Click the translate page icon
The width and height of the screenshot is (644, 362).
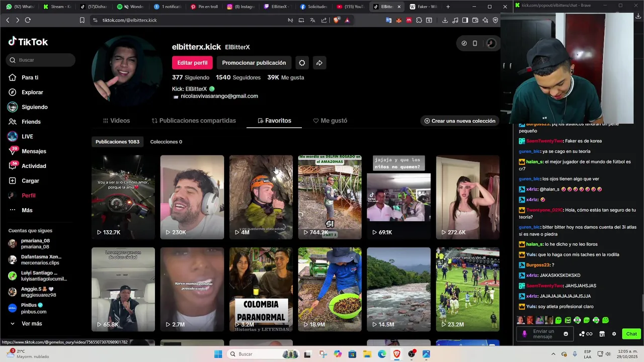312,20
